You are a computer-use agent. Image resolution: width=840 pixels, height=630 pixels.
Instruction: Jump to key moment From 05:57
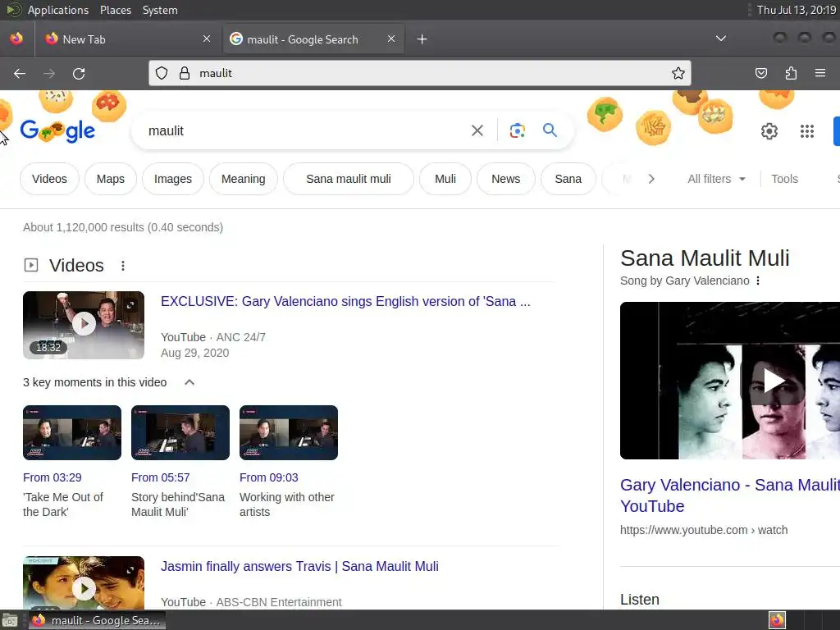[160, 477]
